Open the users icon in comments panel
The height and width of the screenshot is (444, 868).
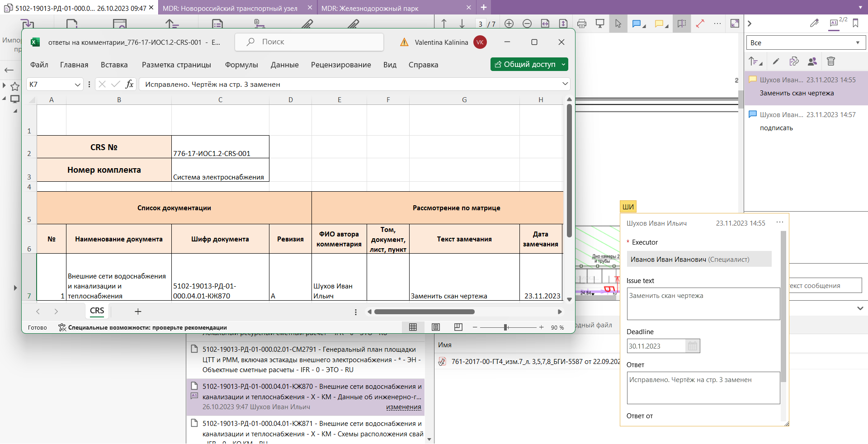812,61
